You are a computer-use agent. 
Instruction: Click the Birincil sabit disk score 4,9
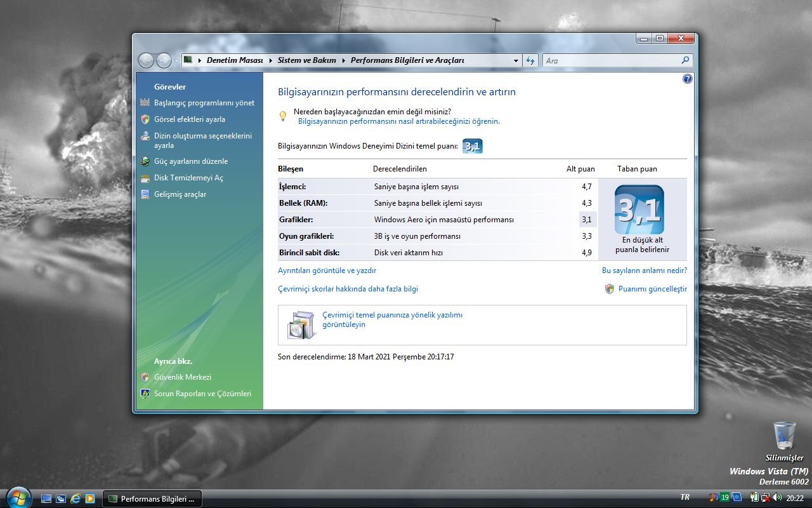(x=587, y=253)
